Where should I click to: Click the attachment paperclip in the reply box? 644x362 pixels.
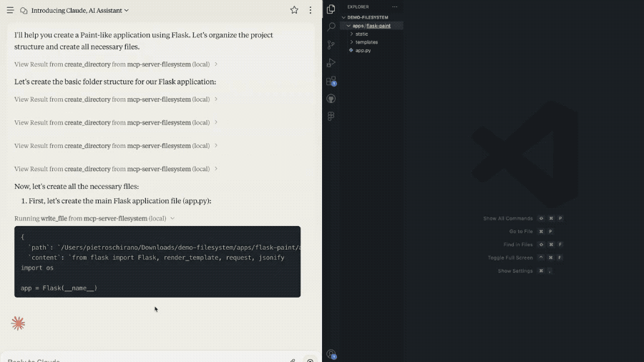(293, 361)
